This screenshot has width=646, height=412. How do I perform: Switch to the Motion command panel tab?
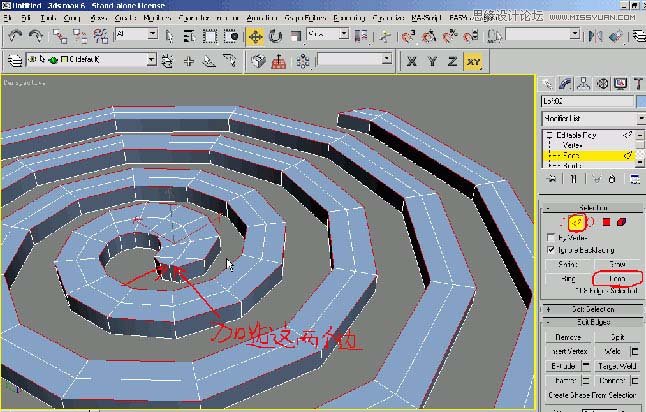[x=602, y=84]
